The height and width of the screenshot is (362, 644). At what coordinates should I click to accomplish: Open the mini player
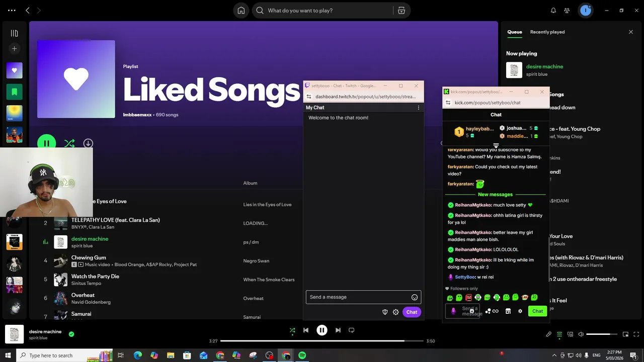pyautogui.click(x=625, y=334)
